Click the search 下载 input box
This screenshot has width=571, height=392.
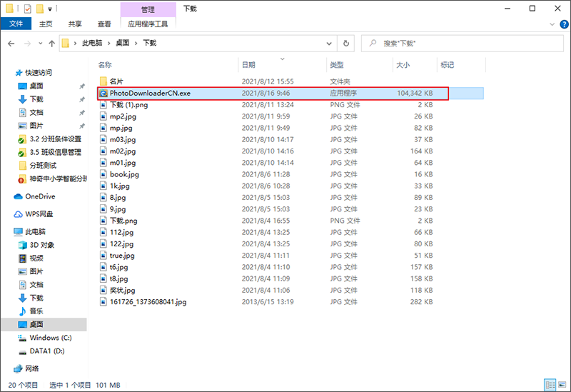[x=464, y=43]
